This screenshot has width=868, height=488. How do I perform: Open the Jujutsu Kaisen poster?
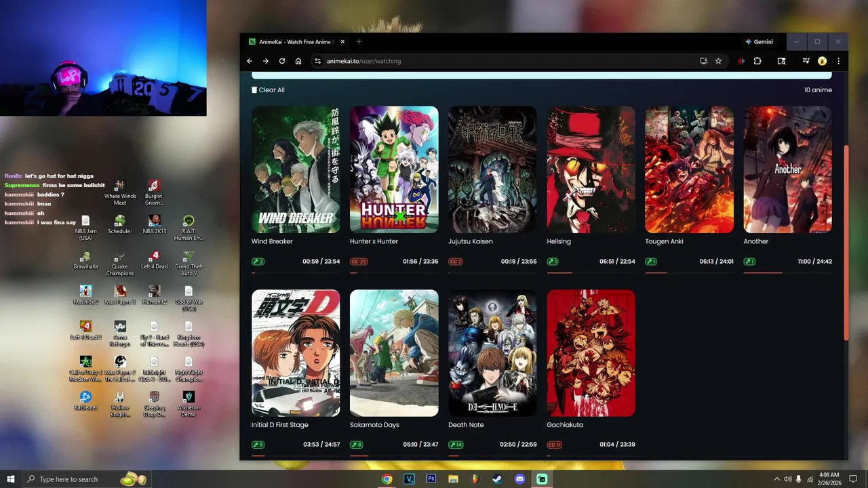492,169
